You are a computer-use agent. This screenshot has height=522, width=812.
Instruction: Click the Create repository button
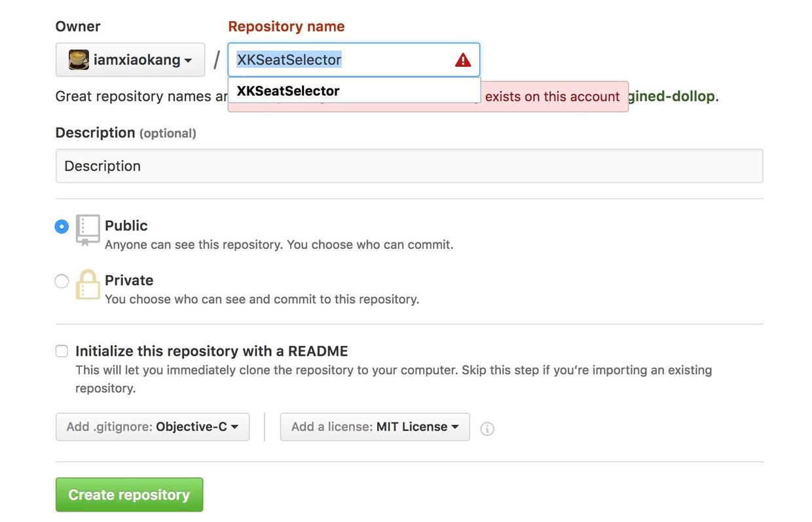point(129,494)
